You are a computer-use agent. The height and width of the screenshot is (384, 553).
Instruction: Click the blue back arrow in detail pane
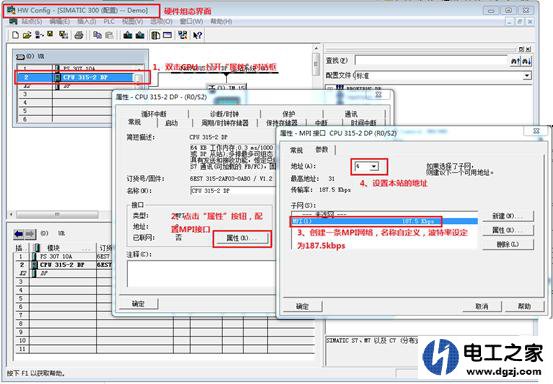pos(19,233)
